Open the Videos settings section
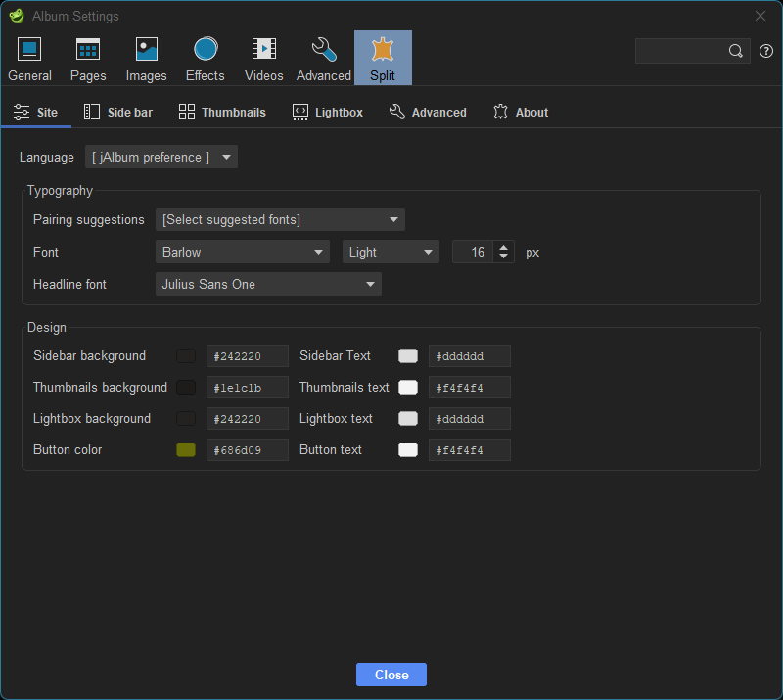The width and height of the screenshot is (783, 700). click(x=263, y=58)
